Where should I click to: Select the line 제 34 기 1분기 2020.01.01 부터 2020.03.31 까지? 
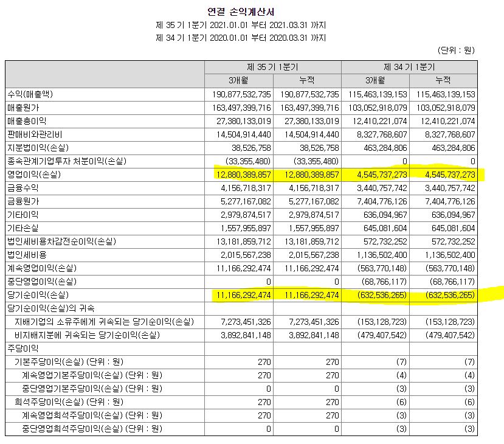241,38
